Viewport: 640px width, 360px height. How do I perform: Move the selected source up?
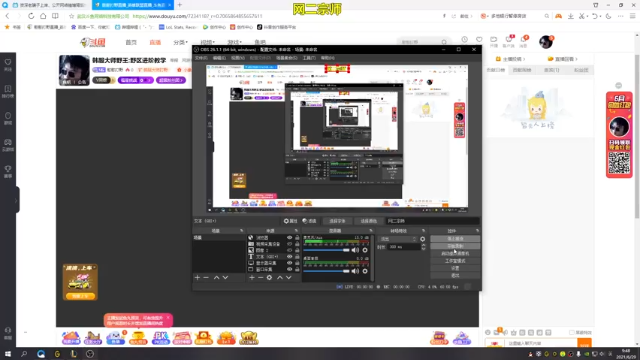pos(280,278)
